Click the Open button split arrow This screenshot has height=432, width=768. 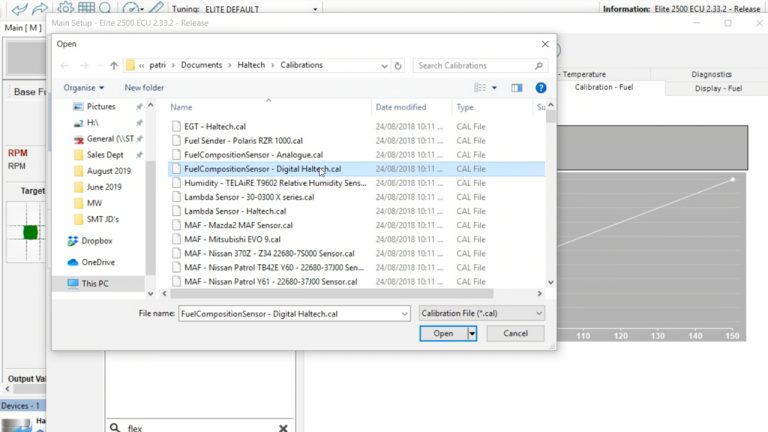[x=472, y=333]
